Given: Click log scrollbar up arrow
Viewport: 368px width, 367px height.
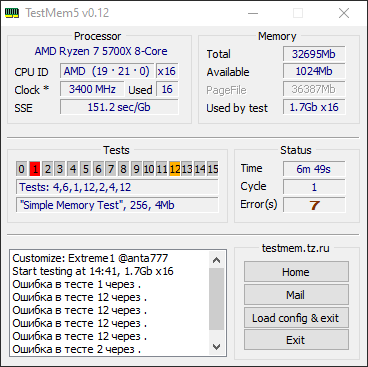Looking at the screenshot, I should [x=217, y=260].
